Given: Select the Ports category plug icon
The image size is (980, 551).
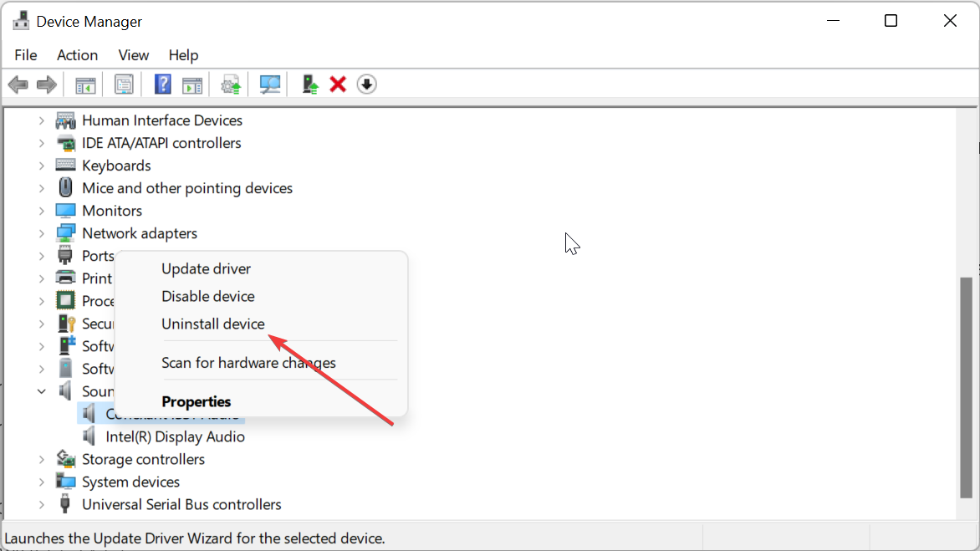Looking at the screenshot, I should 65,256.
